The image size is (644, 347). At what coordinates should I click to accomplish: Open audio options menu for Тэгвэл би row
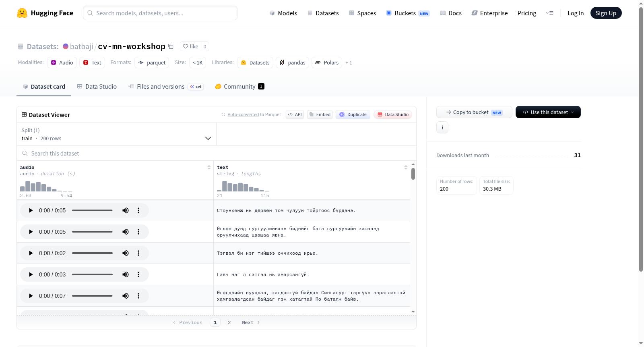pyautogui.click(x=138, y=253)
